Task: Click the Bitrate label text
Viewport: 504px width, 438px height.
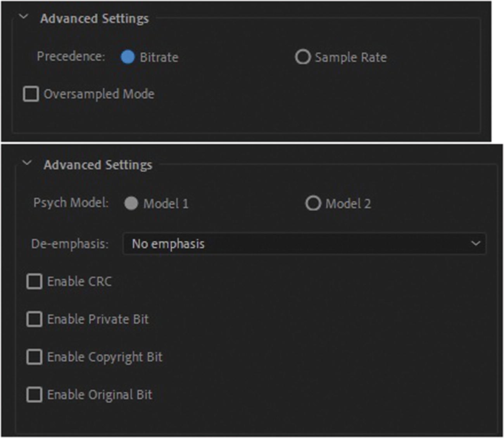Action: coord(159,57)
